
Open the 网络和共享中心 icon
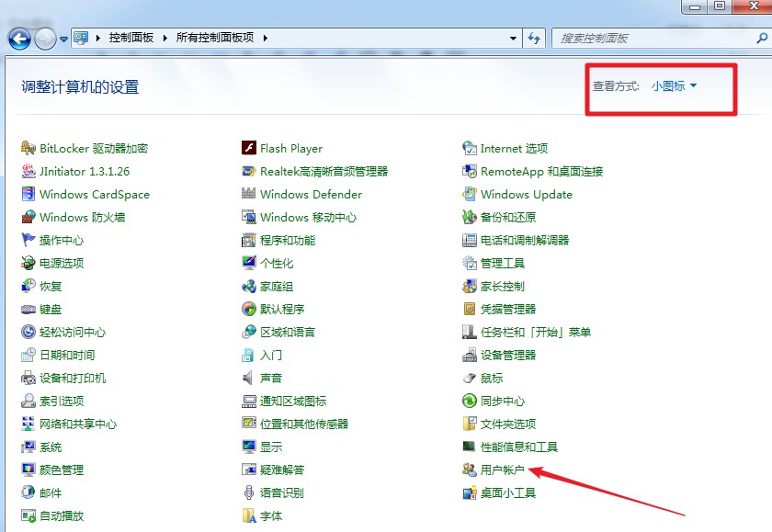tap(28, 424)
